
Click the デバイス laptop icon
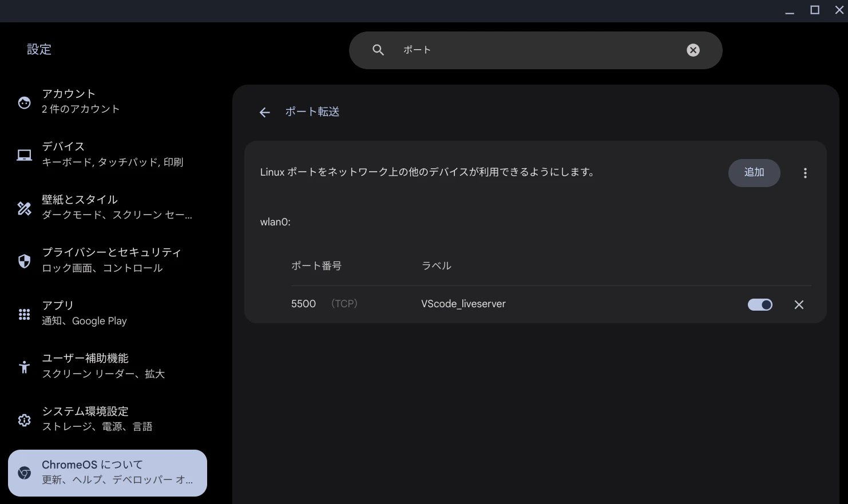(x=24, y=155)
